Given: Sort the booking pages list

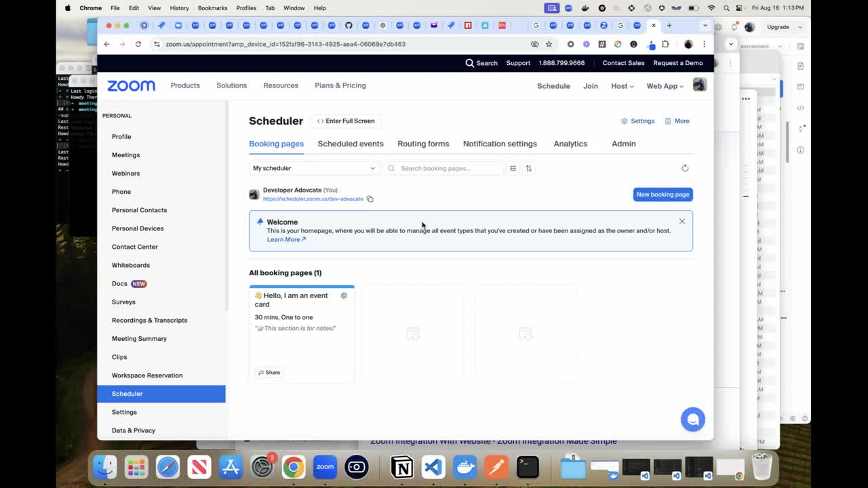Looking at the screenshot, I should [529, 168].
